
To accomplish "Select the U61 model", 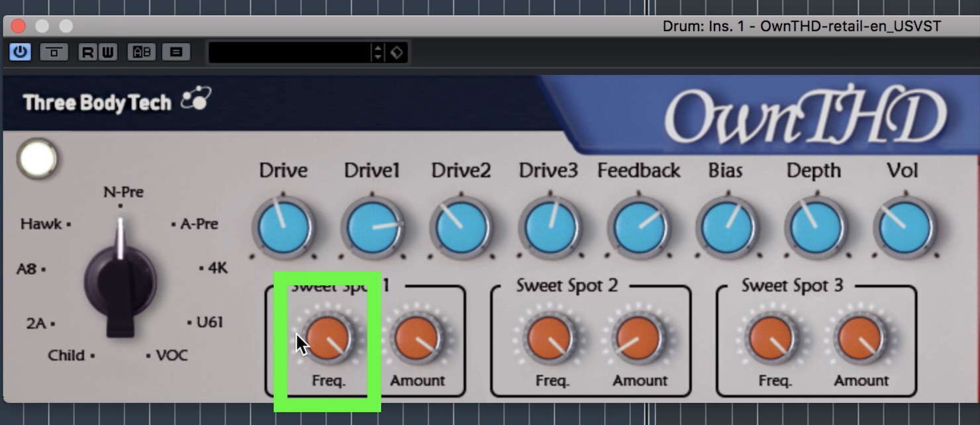I will pyautogui.click(x=209, y=322).
